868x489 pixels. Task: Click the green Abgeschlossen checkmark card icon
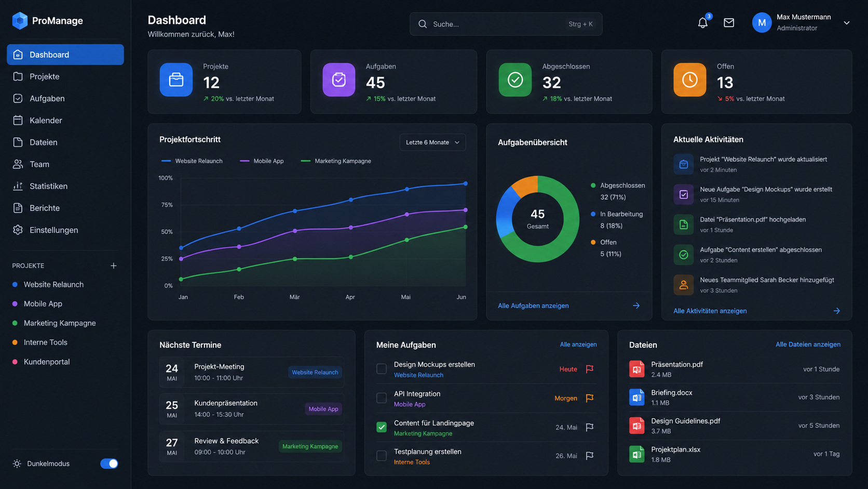(x=515, y=80)
